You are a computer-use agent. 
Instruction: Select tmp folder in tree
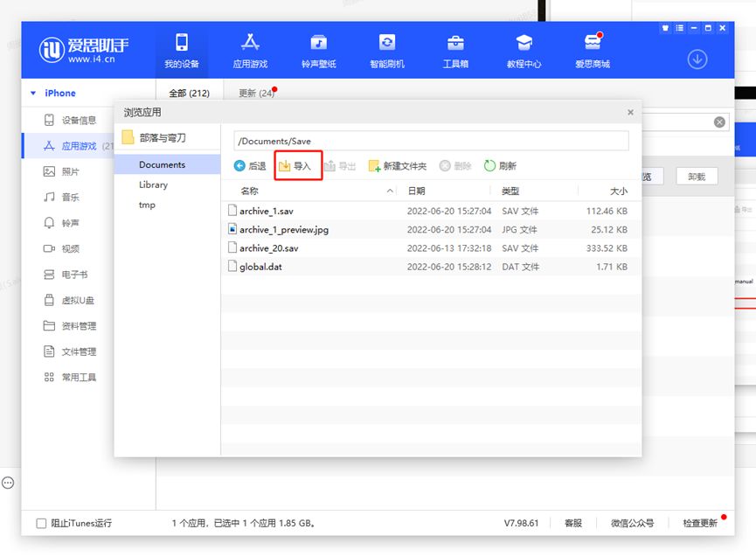click(x=147, y=205)
